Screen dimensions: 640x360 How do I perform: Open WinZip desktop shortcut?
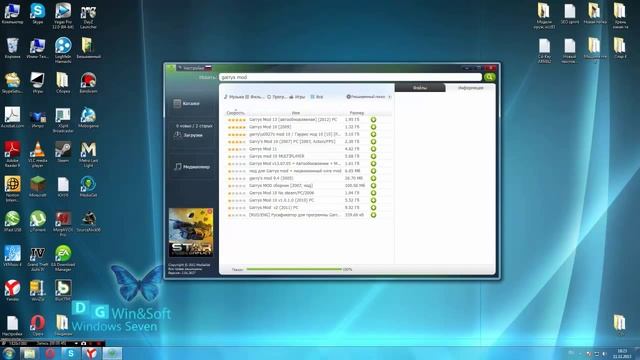click(x=38, y=290)
